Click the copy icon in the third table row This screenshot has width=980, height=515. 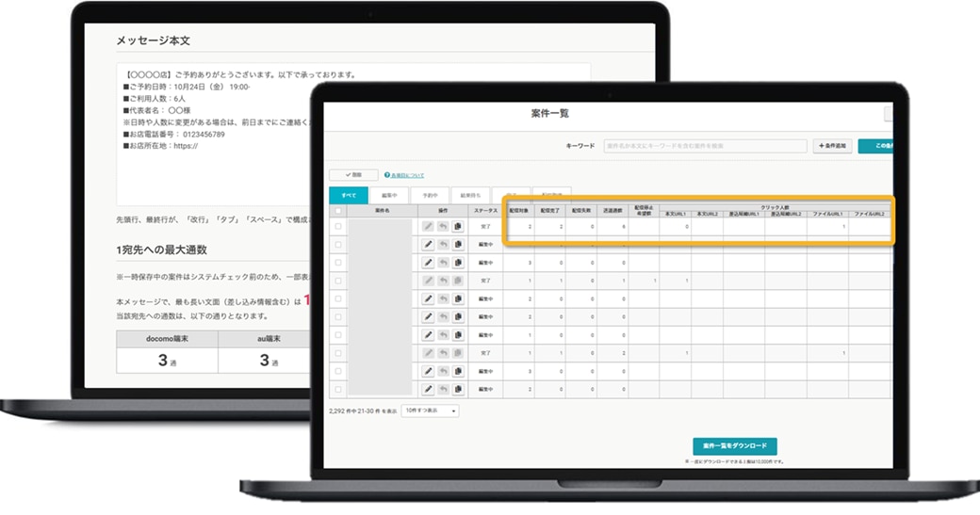pos(458,263)
